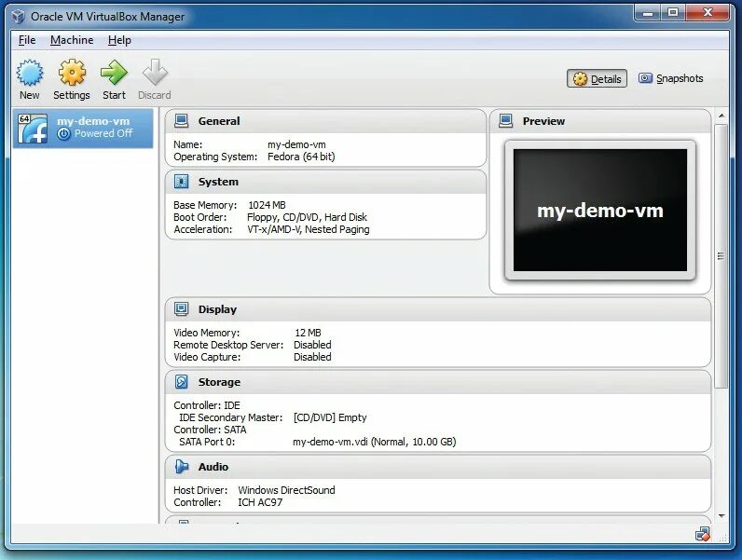Click the Fedora (64 bit) value
742x560 pixels.
[x=301, y=157]
